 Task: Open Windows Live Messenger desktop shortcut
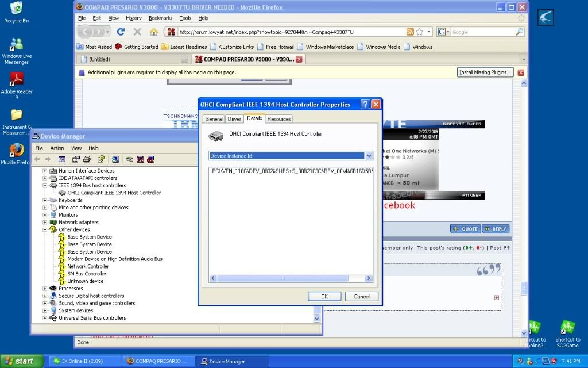coord(16,51)
